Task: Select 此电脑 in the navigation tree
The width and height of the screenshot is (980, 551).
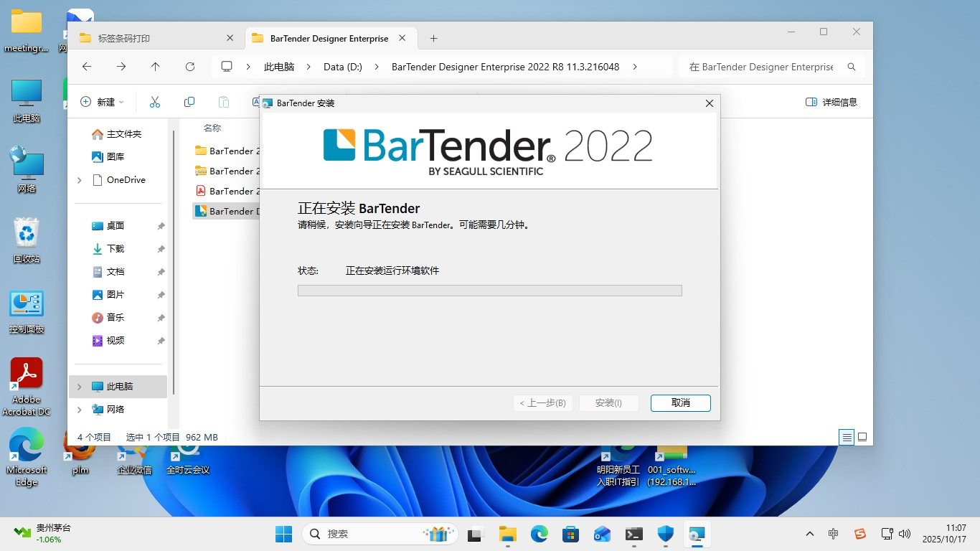Action: click(118, 387)
